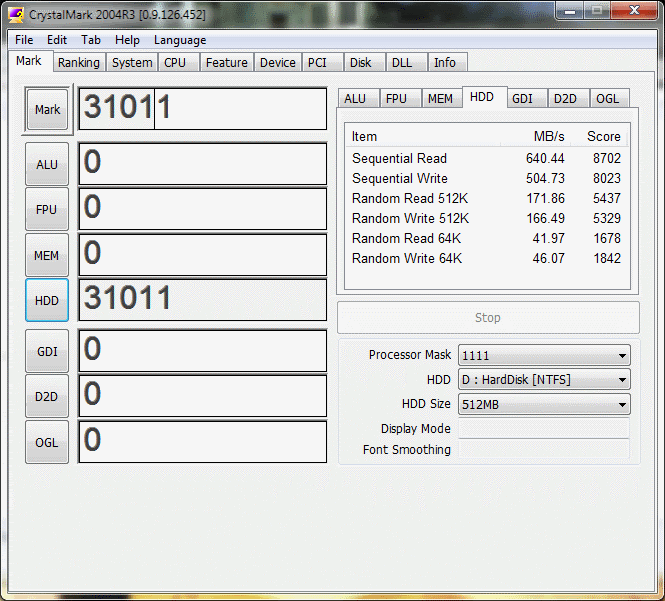Select the top-level Mark tab
This screenshot has height=601, width=665.
point(29,61)
